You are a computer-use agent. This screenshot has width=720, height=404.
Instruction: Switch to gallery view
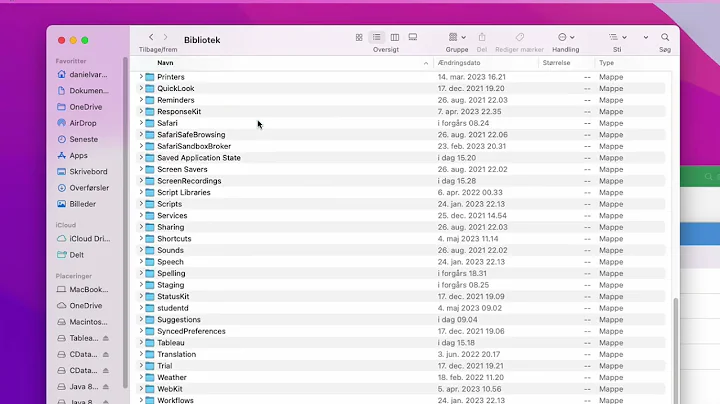[x=413, y=37]
